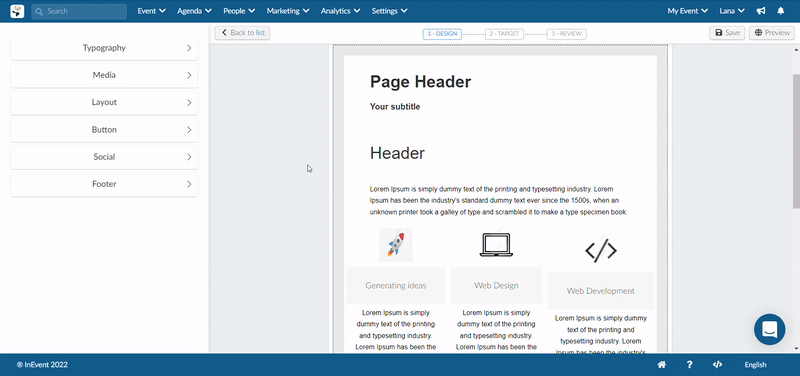Click the Preview button
The height and width of the screenshot is (376, 800).
pos(772,33)
